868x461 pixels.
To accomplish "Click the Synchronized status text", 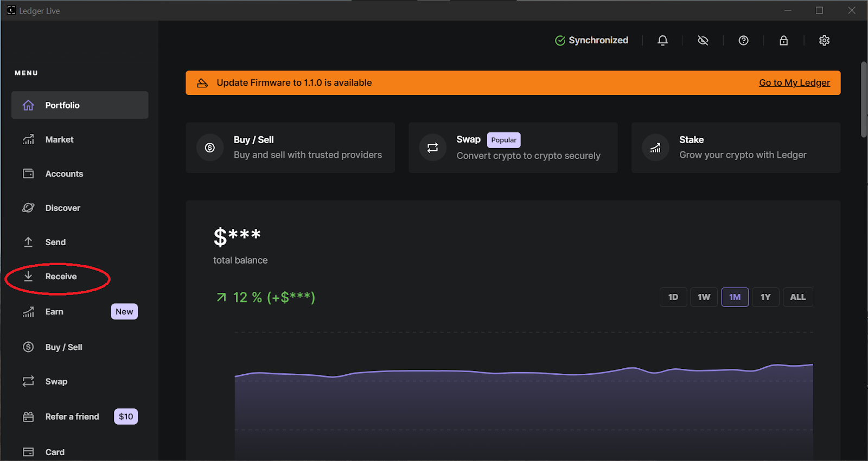I will click(598, 40).
